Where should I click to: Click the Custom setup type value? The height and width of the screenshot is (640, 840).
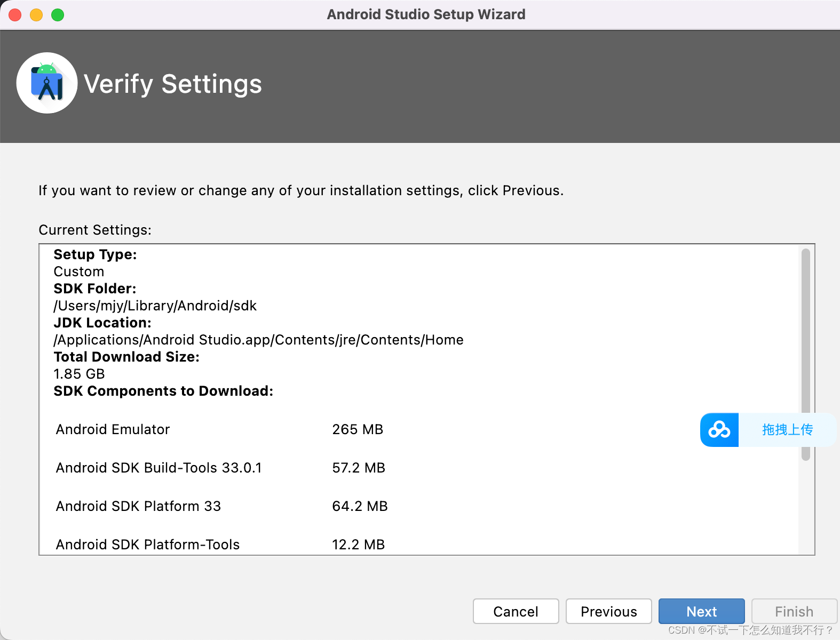(x=79, y=271)
